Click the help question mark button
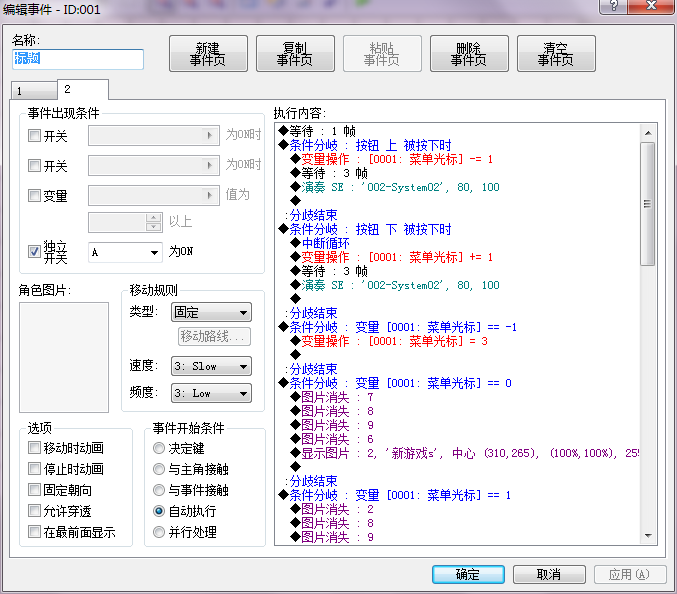677x594 pixels. click(614, 6)
